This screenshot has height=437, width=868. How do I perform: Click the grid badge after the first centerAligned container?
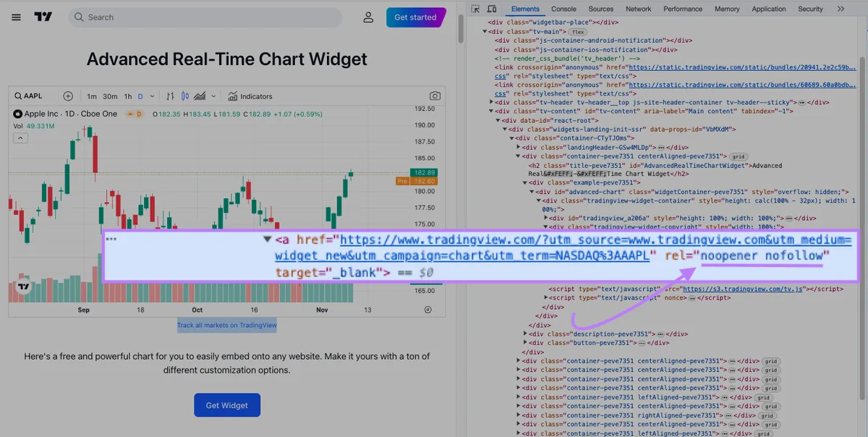[738, 156]
